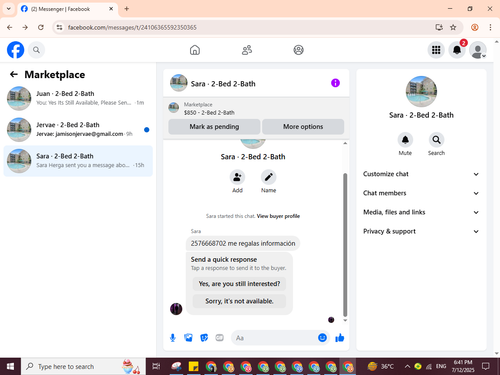Open the Facebook search magnifier

pos(36,50)
